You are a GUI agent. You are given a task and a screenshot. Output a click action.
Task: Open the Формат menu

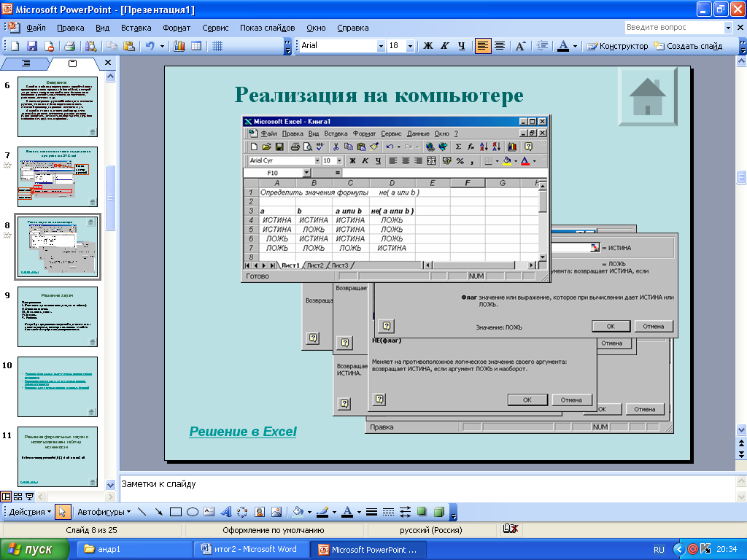click(177, 28)
